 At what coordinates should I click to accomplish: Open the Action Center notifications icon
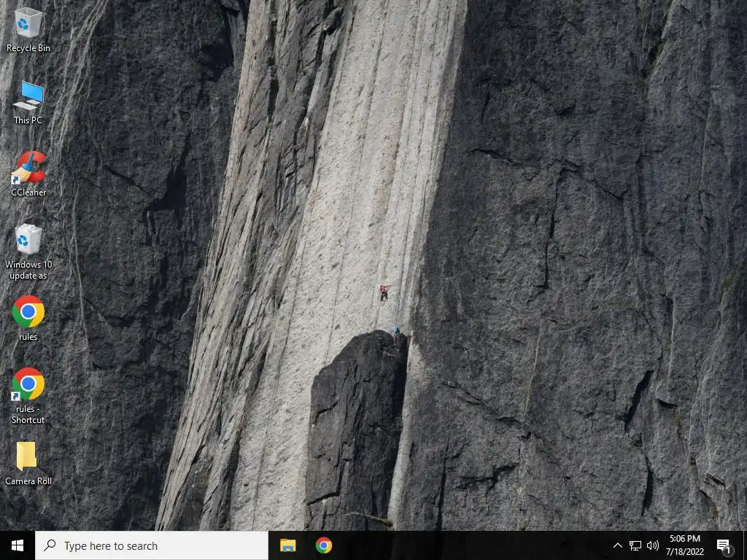tap(724, 546)
